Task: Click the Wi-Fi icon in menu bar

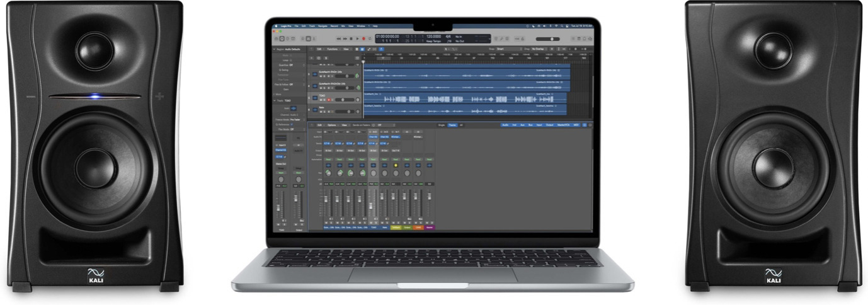Action: [556, 26]
